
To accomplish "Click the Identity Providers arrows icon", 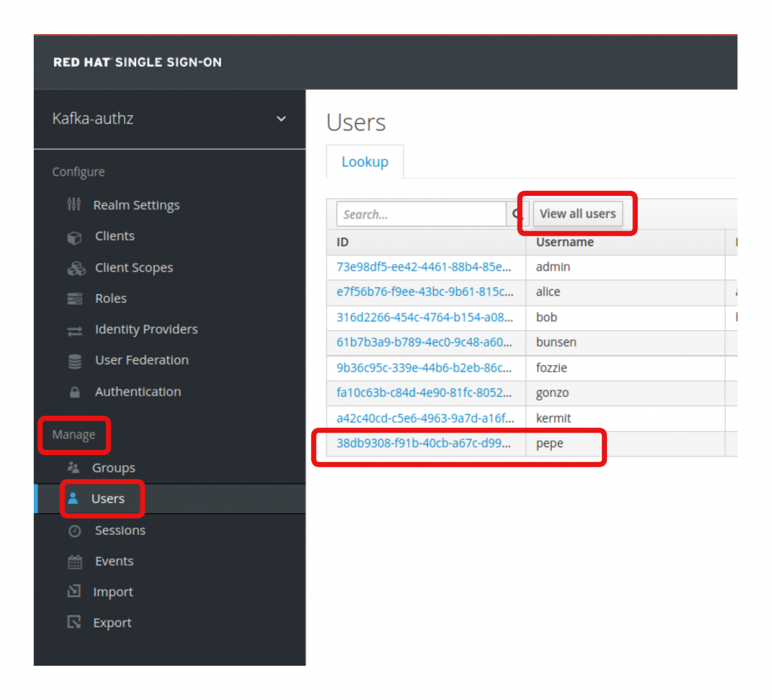I will (75, 330).
